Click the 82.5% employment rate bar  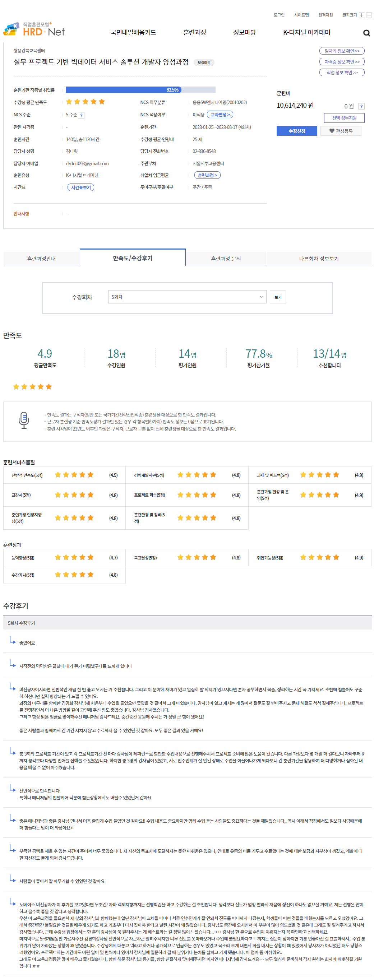140,90
